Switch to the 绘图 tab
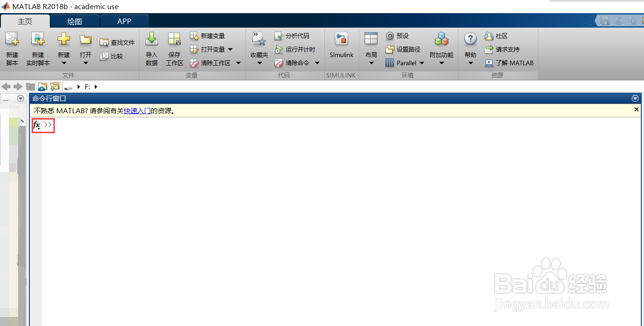Viewport: 644px width, 326px height. pyautogui.click(x=75, y=21)
